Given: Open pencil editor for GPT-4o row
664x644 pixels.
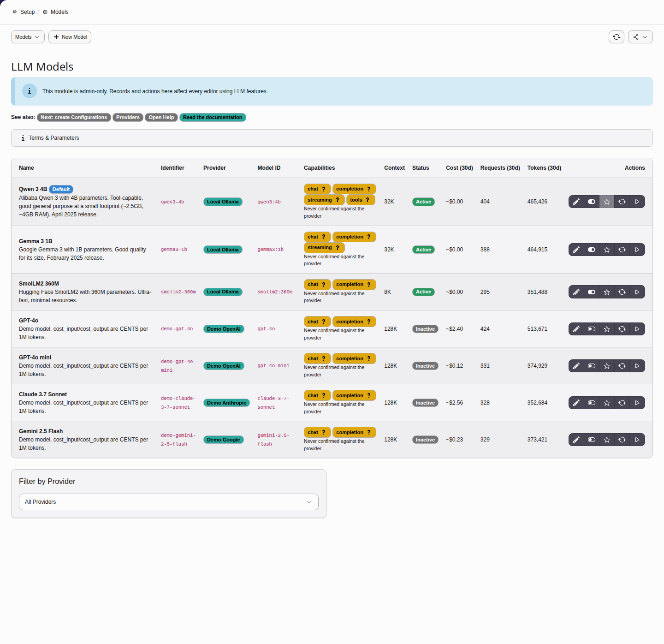Looking at the screenshot, I should coord(576,329).
